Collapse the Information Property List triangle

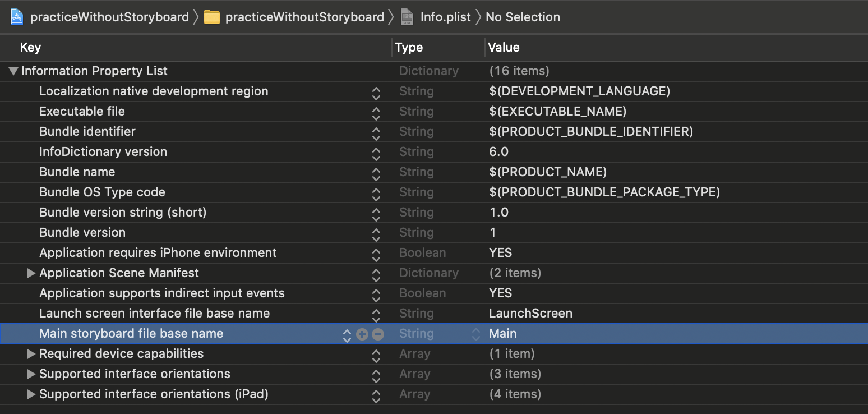13,71
